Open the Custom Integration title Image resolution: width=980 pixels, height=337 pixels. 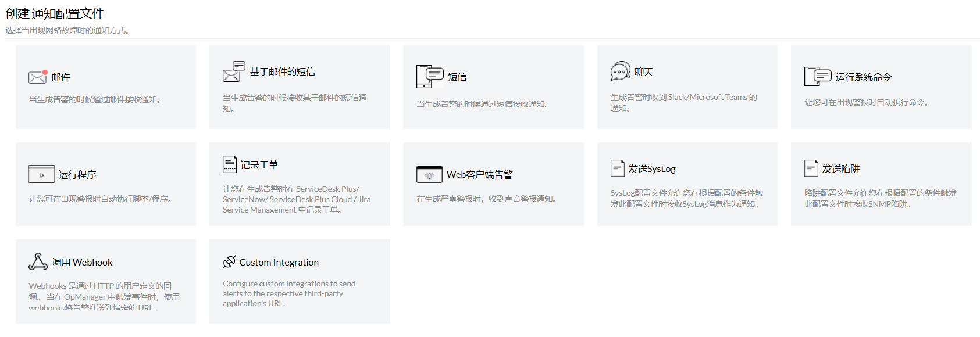click(x=279, y=262)
